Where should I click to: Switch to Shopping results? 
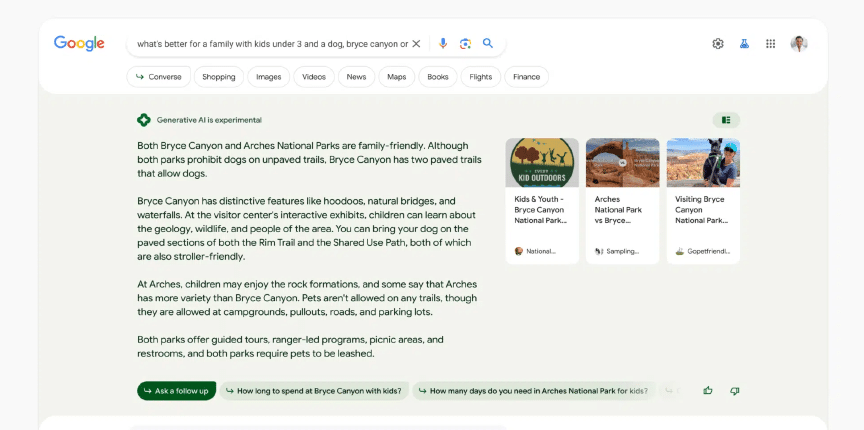(x=218, y=77)
